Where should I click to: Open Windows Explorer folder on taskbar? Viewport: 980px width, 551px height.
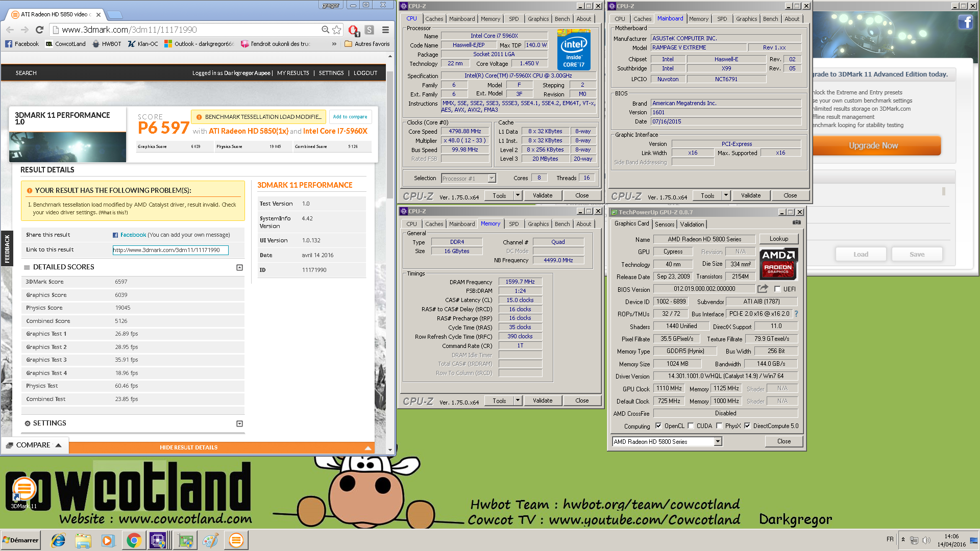point(83,540)
